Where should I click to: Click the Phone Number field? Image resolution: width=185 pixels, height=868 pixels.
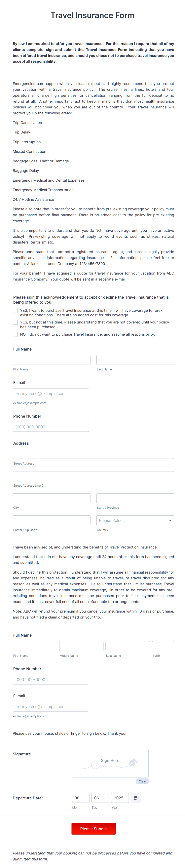(51, 427)
